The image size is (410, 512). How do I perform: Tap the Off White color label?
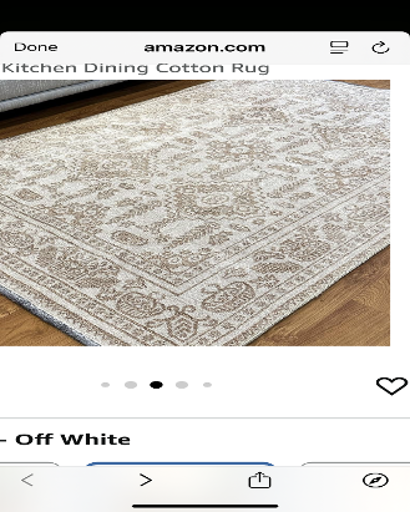(x=73, y=439)
